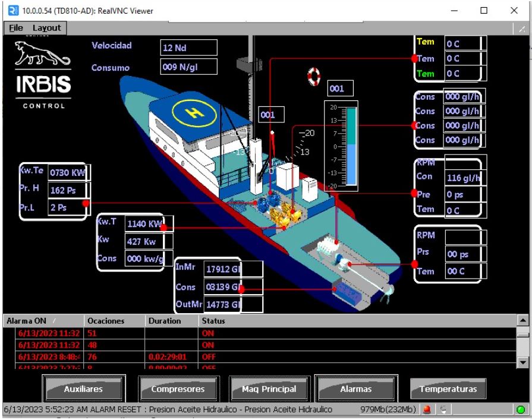
Task: Go to the Compresores screen
Action: click(178, 389)
